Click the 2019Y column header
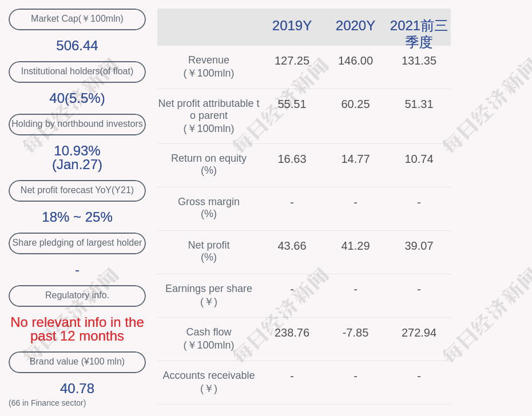The image size is (532, 416). coord(292,26)
